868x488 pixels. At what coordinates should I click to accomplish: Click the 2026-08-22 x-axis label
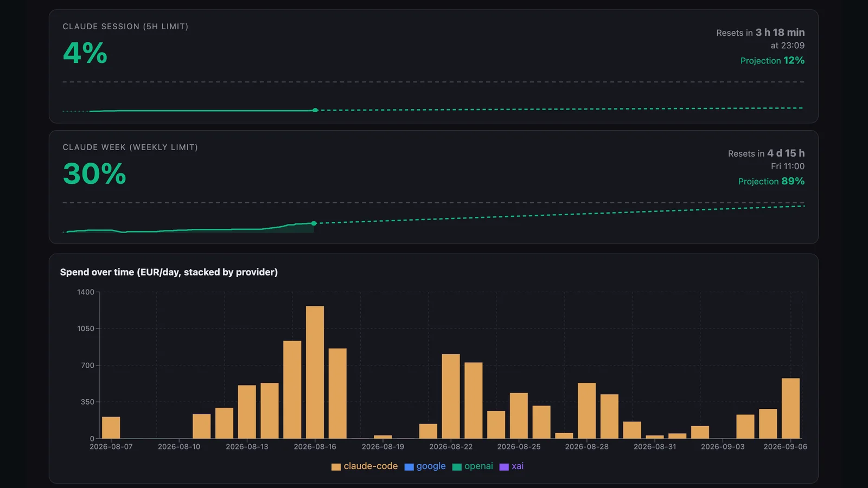pyautogui.click(x=451, y=447)
